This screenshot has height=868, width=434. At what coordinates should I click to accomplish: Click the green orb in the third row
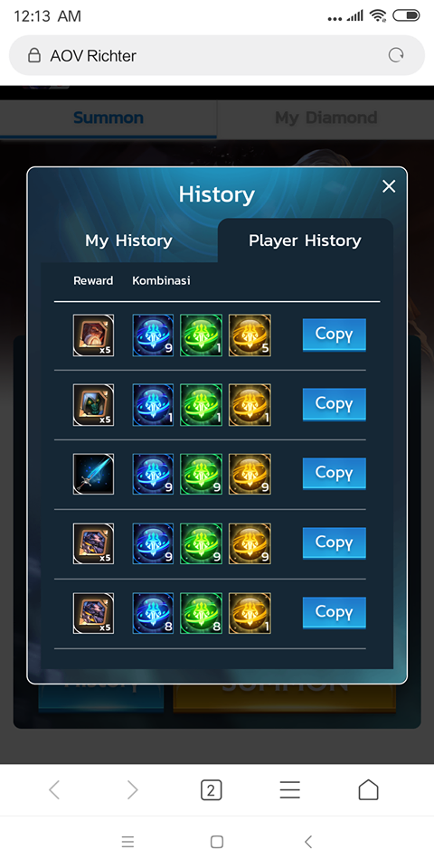click(x=201, y=474)
